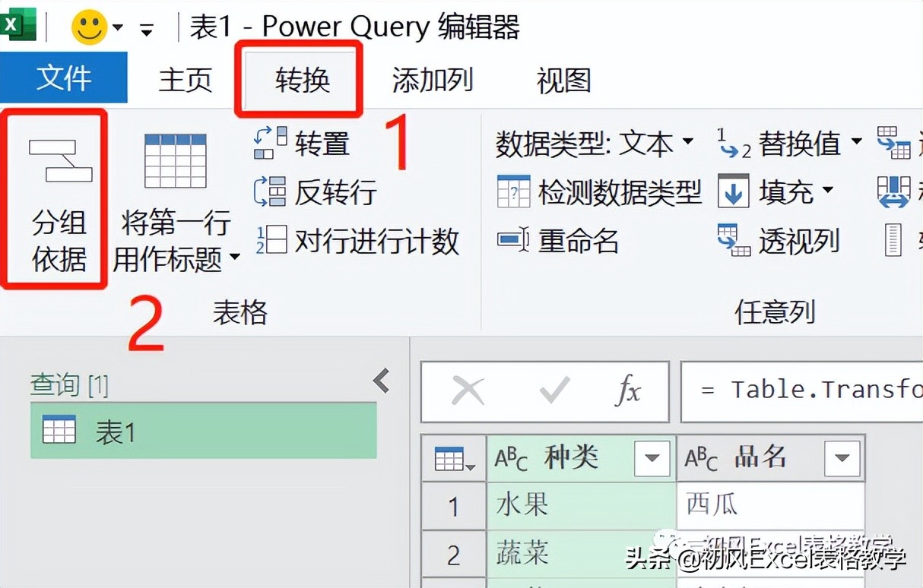The height and width of the screenshot is (588, 923).
Task: Open the 文件 (File) tab
Action: coord(64,77)
